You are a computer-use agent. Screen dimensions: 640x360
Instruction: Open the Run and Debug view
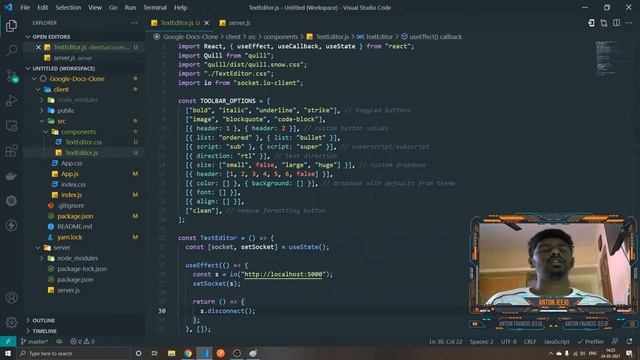(x=11, y=101)
